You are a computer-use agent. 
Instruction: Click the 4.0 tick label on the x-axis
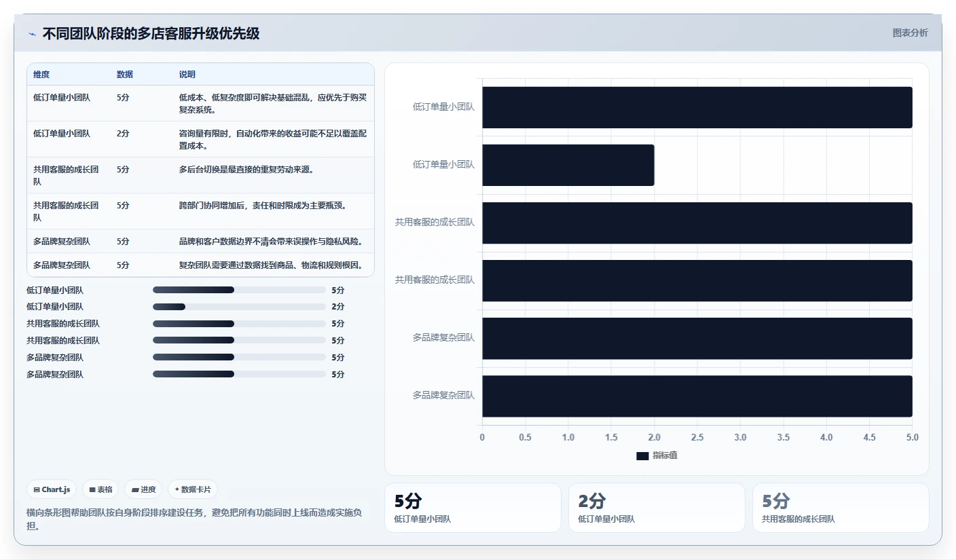coord(826,438)
